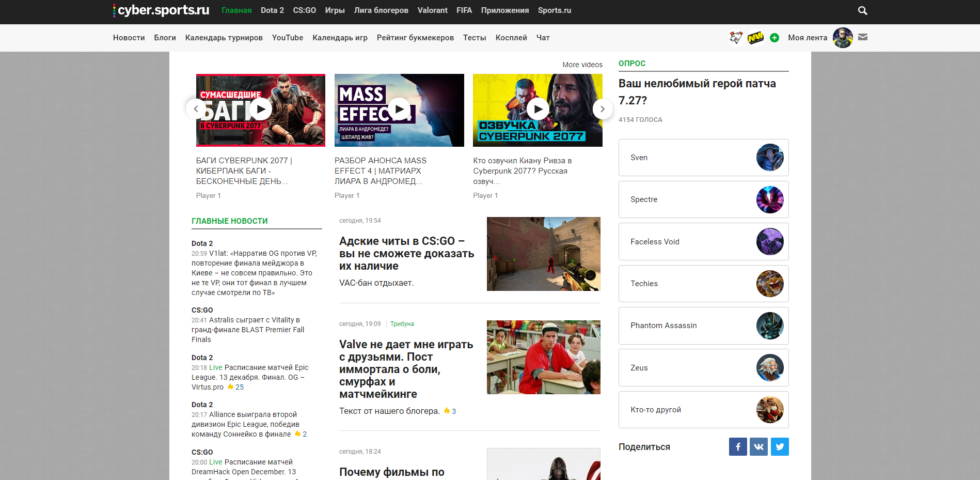This screenshot has width=980, height=480.
Task: Add a team with green plus icon
Action: 774,38
